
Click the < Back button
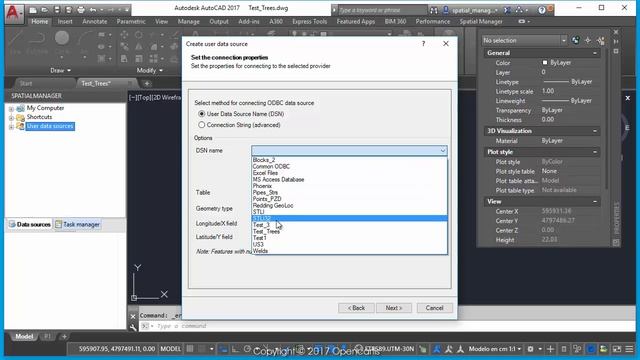coord(356,308)
